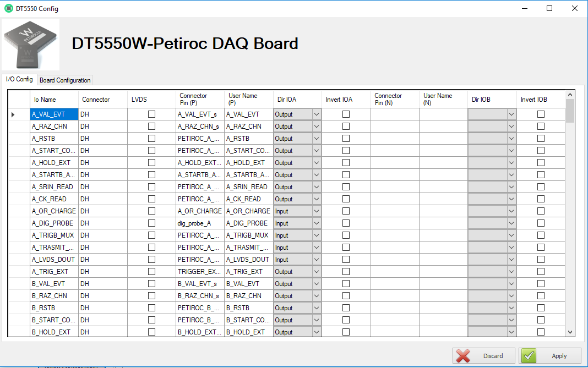The height and width of the screenshot is (368, 588).
Task: Click the Discard button
Action: point(484,356)
